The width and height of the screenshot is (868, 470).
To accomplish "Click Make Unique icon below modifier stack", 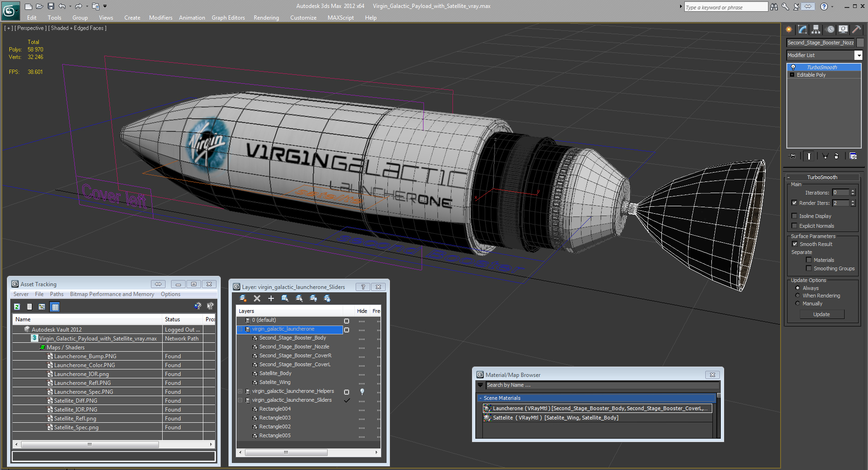I will (825, 156).
